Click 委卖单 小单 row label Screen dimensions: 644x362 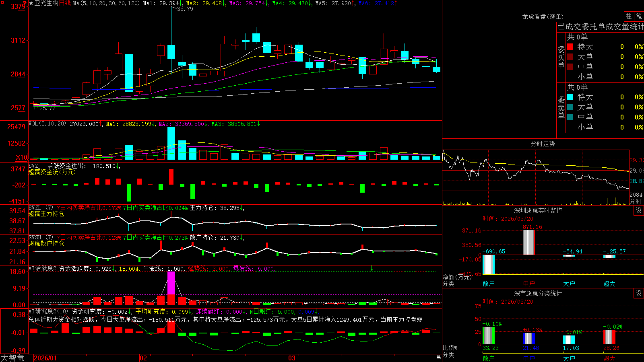585,127
